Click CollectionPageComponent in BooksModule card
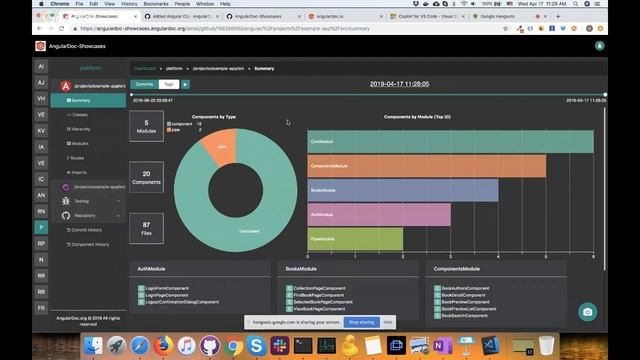Viewport: 640px width, 360px height. [x=319, y=288]
